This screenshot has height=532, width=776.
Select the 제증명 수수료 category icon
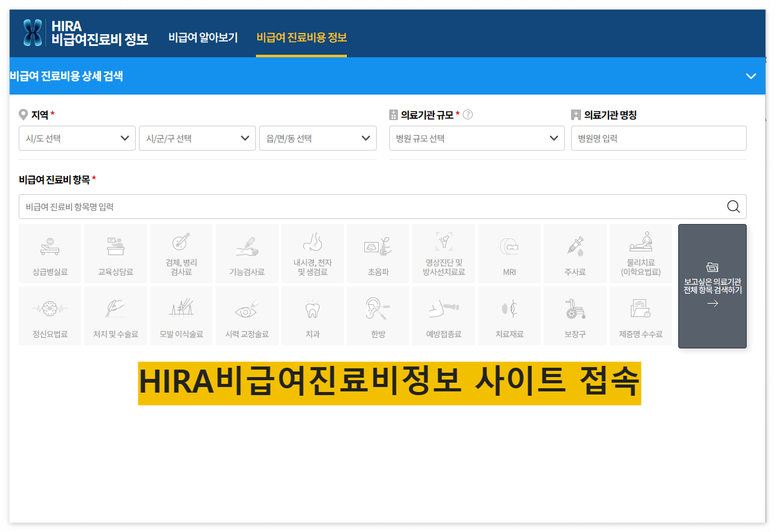tap(641, 316)
